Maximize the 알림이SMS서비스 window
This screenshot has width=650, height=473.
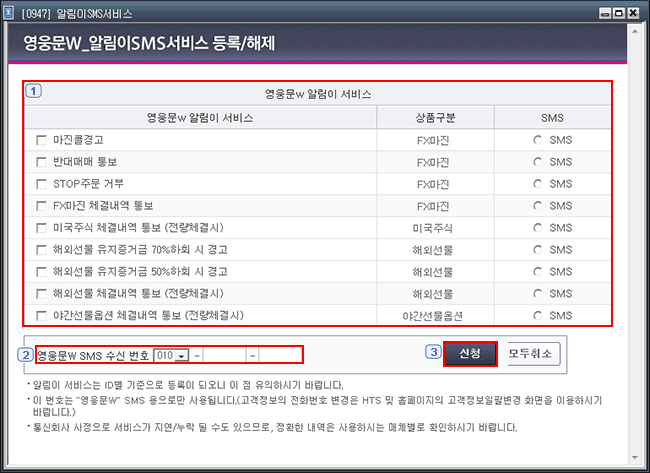619,14
